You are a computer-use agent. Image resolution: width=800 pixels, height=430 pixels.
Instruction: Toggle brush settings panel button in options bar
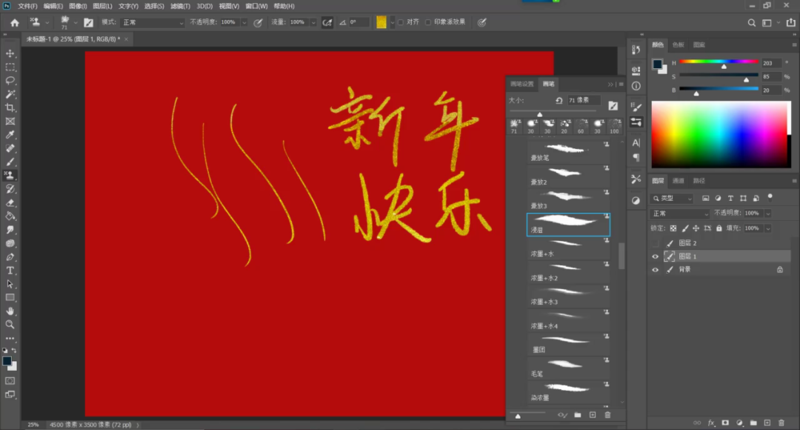pyautogui.click(x=88, y=22)
